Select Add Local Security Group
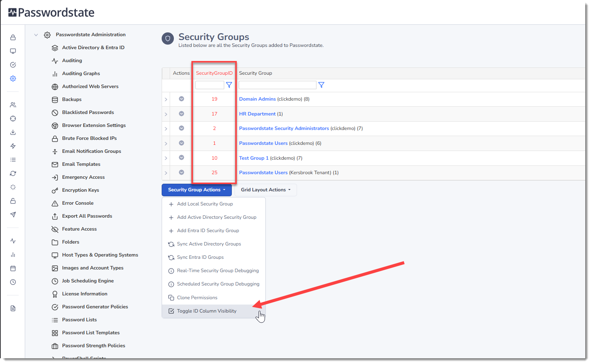The height and width of the screenshot is (364, 591). 213,204
